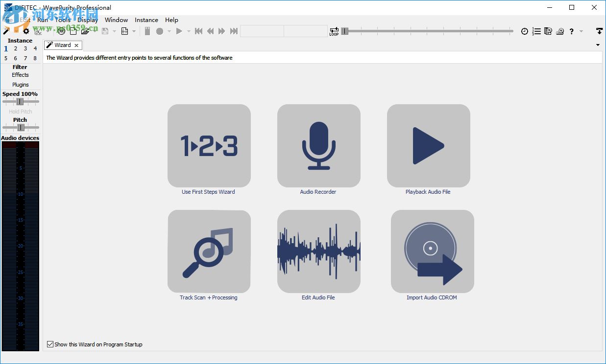Image resolution: width=606 pixels, height=364 pixels.
Task: Start Track Scan + Processing
Action: (209, 251)
